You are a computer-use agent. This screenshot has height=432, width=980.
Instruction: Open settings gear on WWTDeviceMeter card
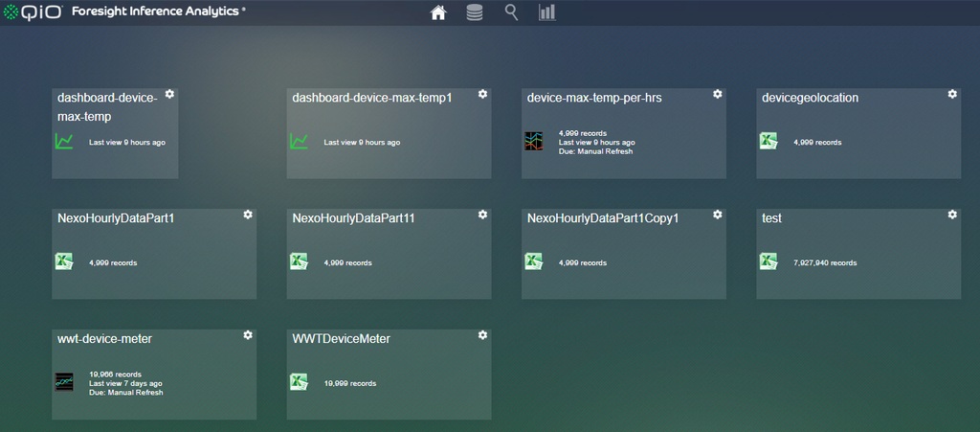point(482,335)
